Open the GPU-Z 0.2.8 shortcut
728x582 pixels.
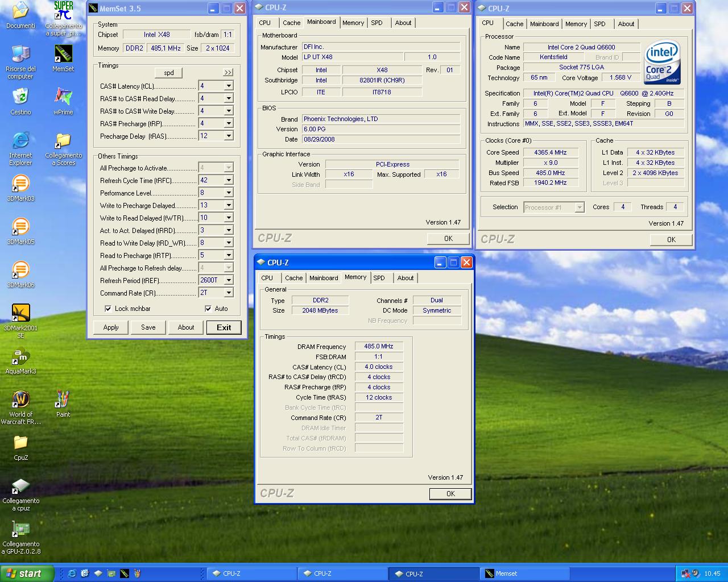(x=20, y=537)
